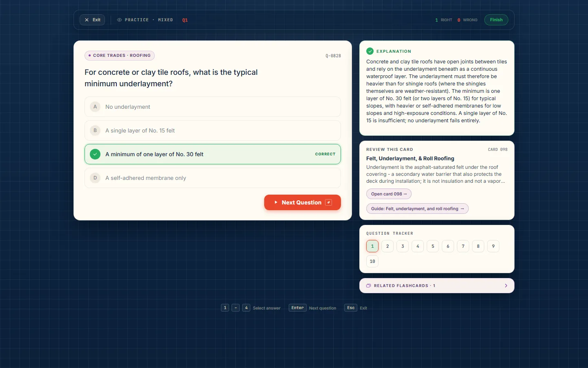Click the CORRECT label on answer C
588x368 pixels.
(325, 154)
